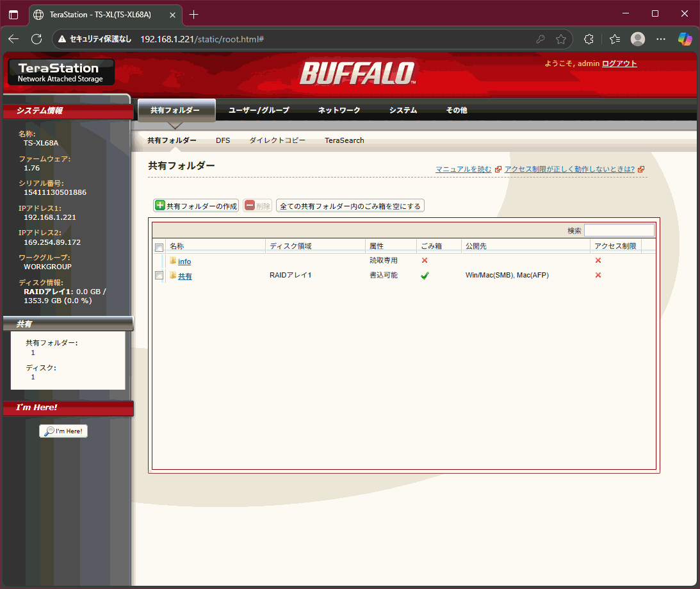Click the info folder icon
Screen dimensions: 700x589
coord(173,261)
